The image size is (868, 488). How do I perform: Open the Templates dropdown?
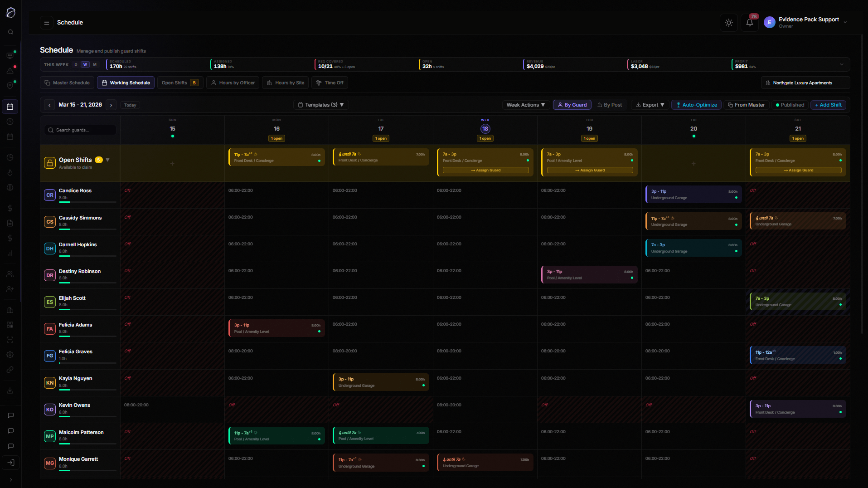click(x=320, y=105)
